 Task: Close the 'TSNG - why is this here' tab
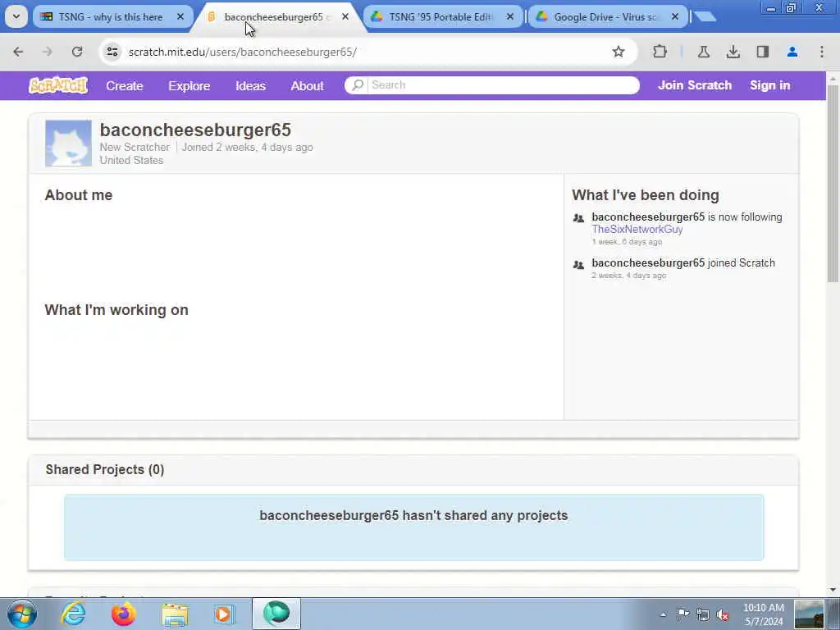[180, 17]
